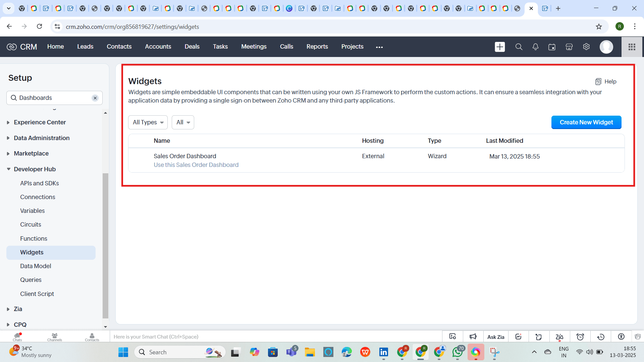Open the All filter dropdown
Screen dimensions: 644x362
point(183,122)
